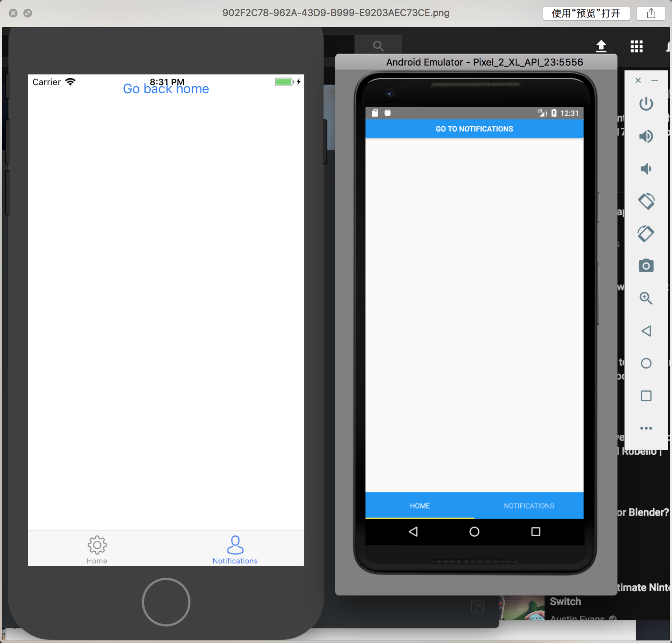The image size is (672, 643).
Task: Click the upload arrow icon in background window
Action: (601, 46)
